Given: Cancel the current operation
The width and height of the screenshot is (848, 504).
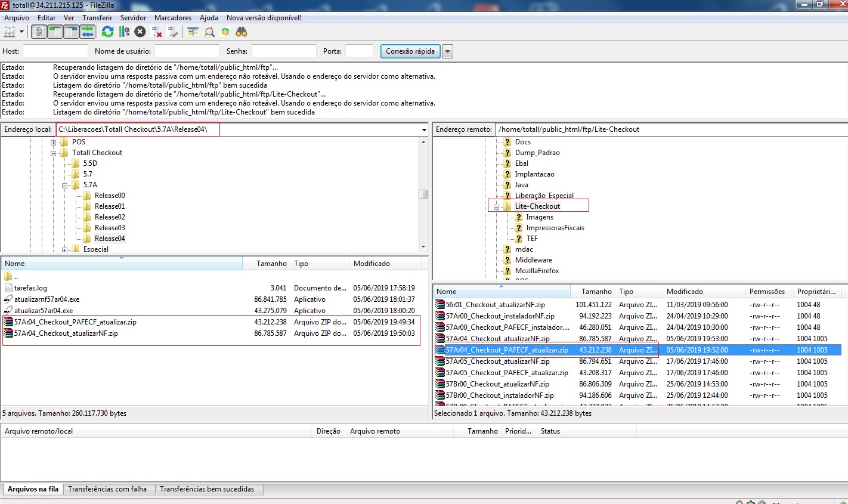Looking at the screenshot, I should click(x=140, y=32).
